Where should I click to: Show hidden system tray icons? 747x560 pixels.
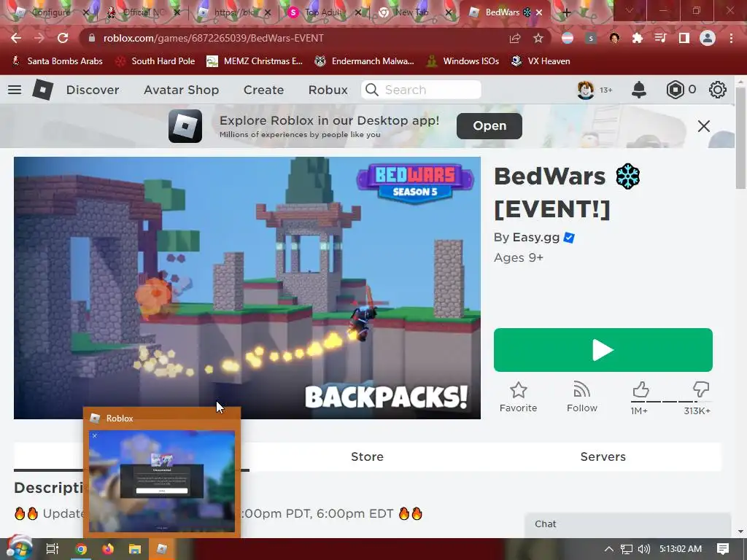[609, 549]
